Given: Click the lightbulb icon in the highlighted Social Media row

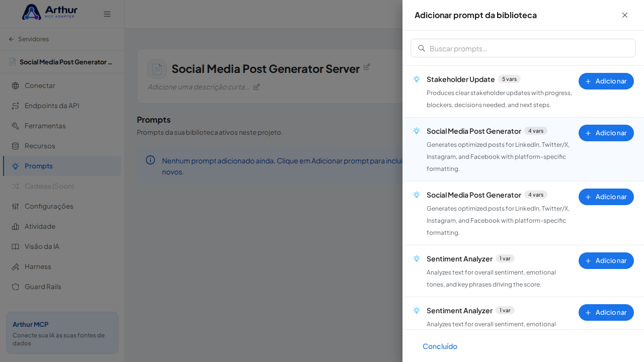Looking at the screenshot, I should 417,131.
